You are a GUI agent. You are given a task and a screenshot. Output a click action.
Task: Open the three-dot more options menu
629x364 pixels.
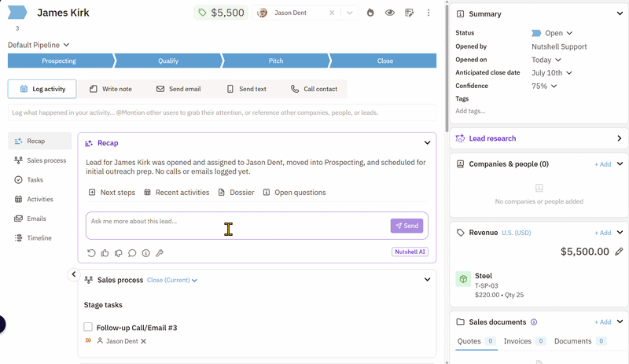(x=429, y=13)
